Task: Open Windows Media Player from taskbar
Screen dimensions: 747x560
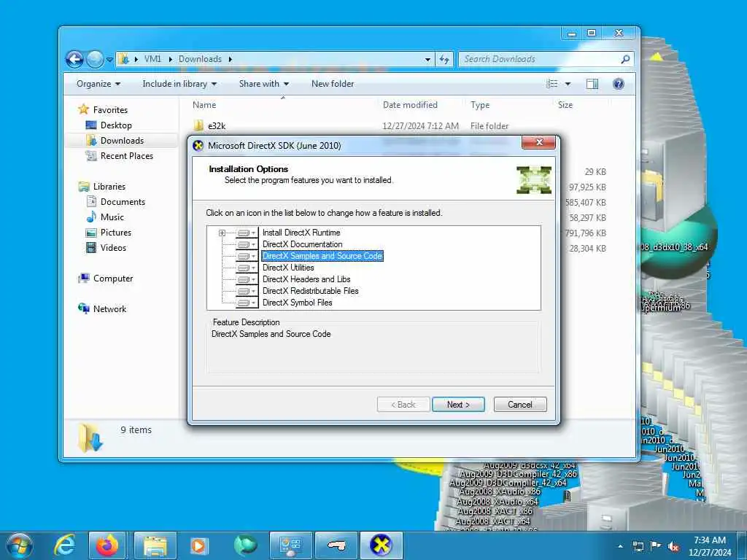Action: 198,545
